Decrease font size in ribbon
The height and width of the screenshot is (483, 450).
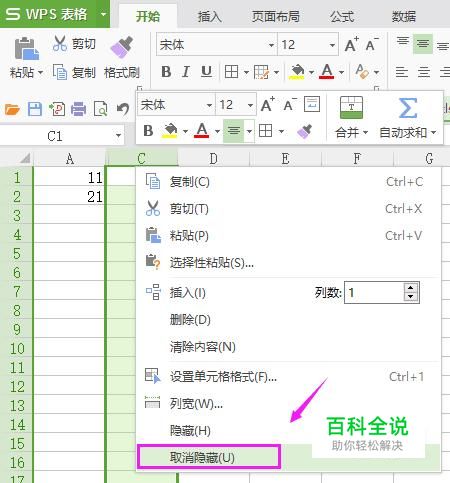pyautogui.click(x=371, y=44)
